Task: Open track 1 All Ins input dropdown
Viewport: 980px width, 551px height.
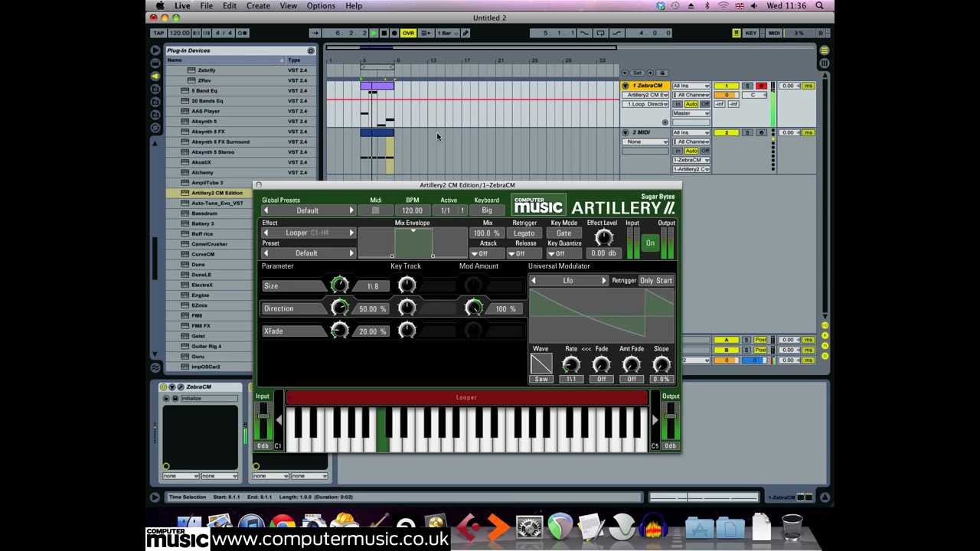Action: pyautogui.click(x=691, y=86)
